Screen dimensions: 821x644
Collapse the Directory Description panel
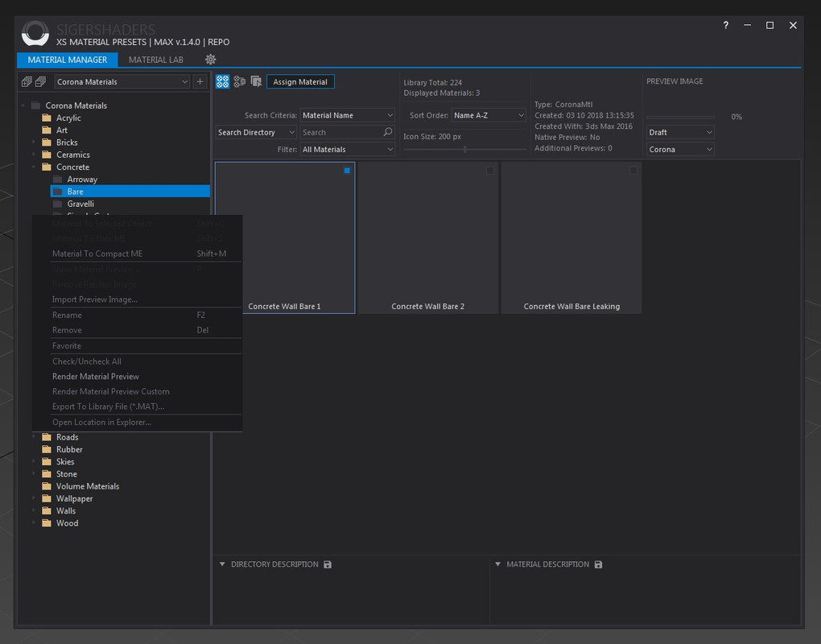click(x=222, y=564)
